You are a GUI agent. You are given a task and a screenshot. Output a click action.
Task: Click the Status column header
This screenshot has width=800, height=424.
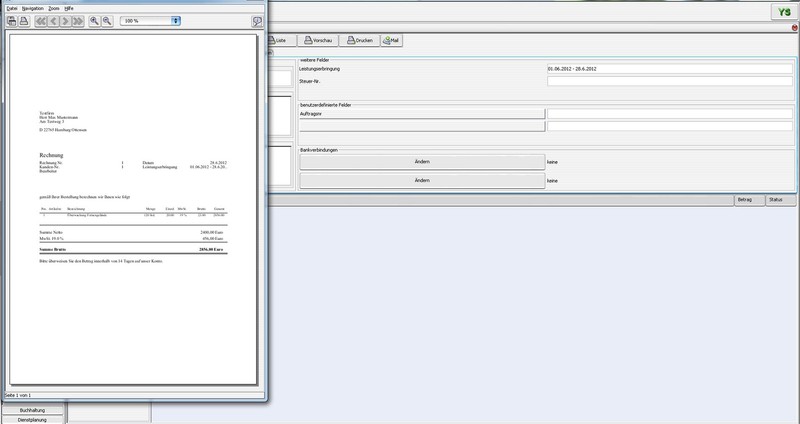(x=781, y=200)
